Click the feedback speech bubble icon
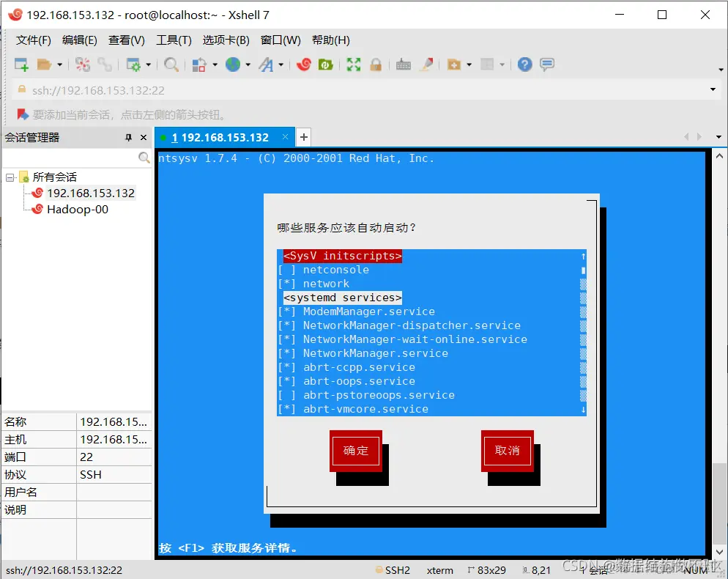The width and height of the screenshot is (728, 579). (547, 64)
